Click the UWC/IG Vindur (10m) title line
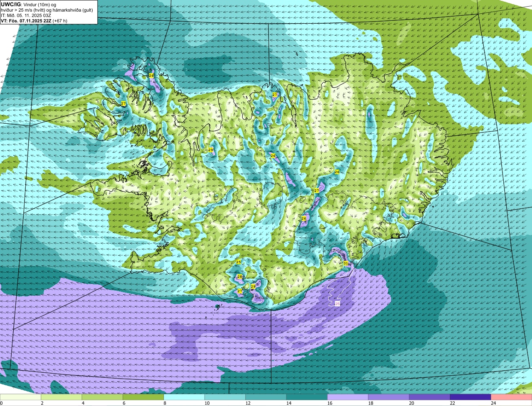This screenshot has width=532, height=406. pos(29,4)
